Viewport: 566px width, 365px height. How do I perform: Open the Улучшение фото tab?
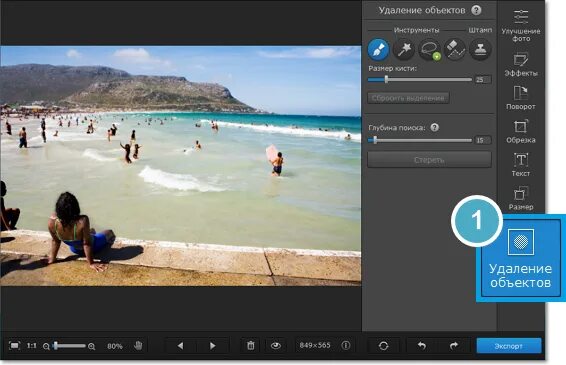(521, 26)
